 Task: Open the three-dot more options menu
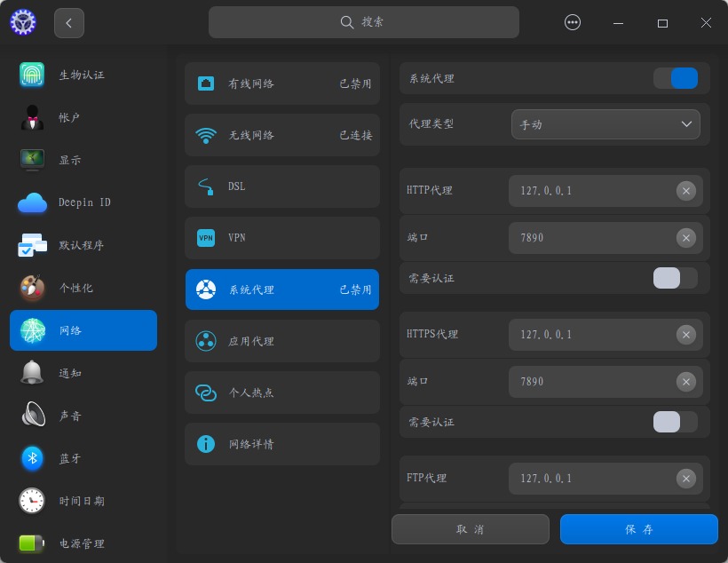(x=573, y=23)
